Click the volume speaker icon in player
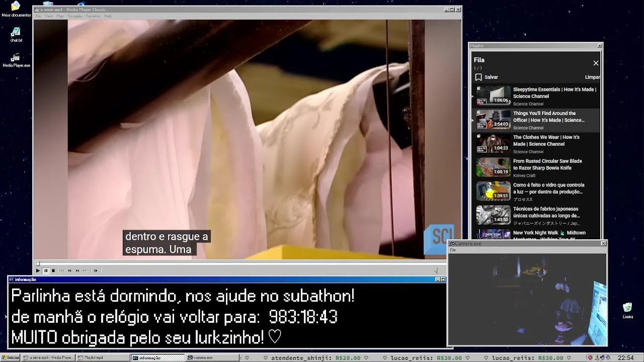 [437, 270]
